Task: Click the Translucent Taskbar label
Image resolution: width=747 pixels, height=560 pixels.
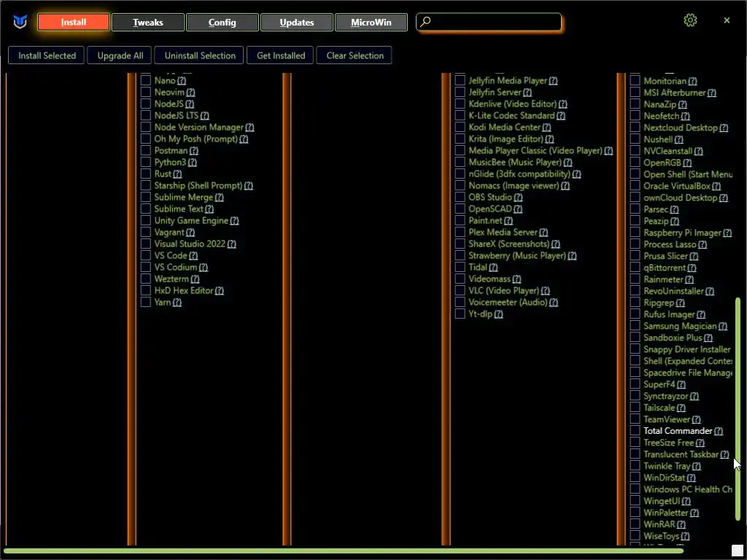Action: [681, 454]
